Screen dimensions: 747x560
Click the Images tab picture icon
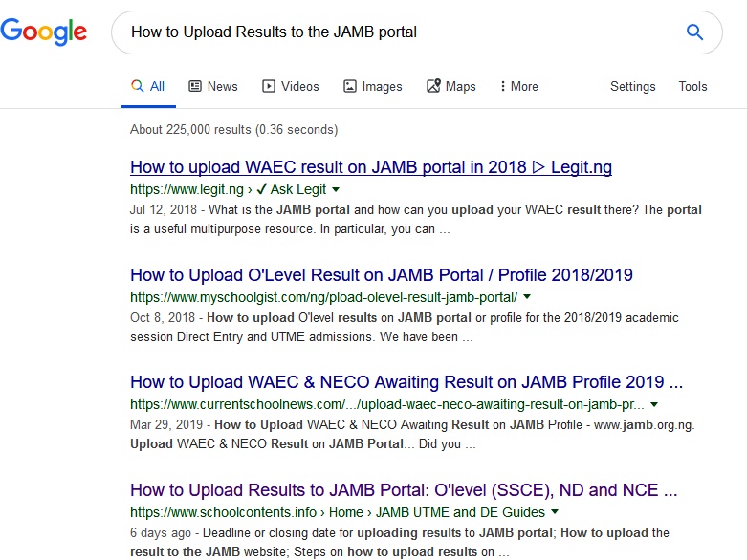[x=350, y=86]
